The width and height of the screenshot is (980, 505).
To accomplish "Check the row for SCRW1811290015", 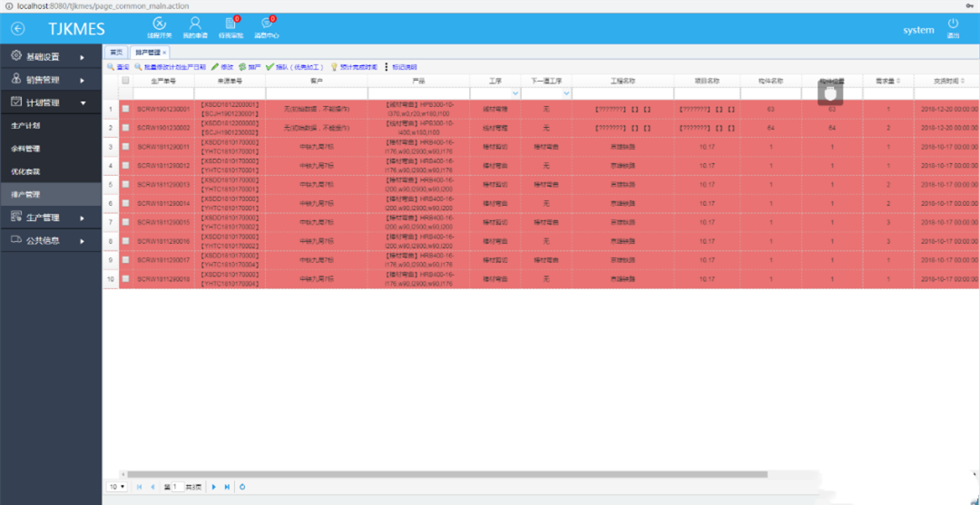I will [x=125, y=221].
